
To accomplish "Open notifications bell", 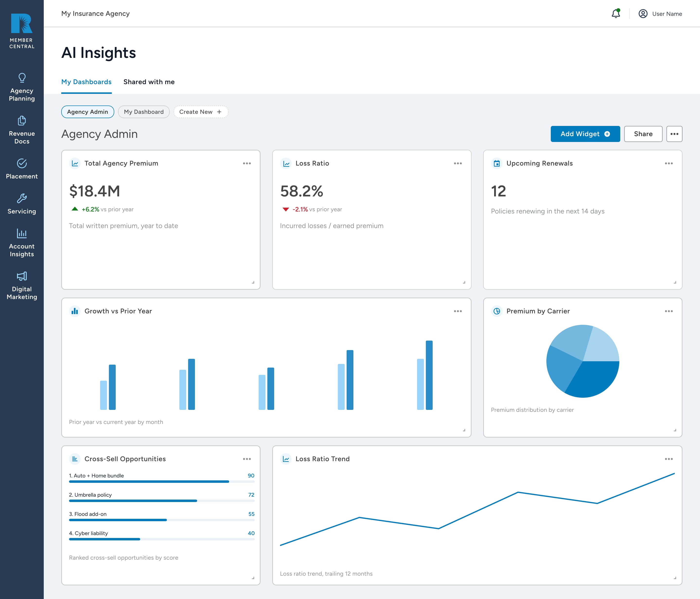I will coord(616,14).
